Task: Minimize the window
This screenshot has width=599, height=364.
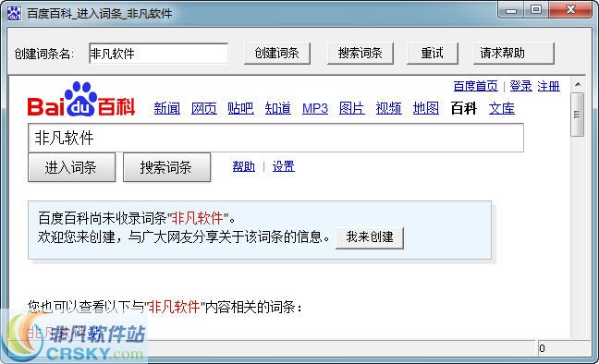Action: click(x=511, y=10)
